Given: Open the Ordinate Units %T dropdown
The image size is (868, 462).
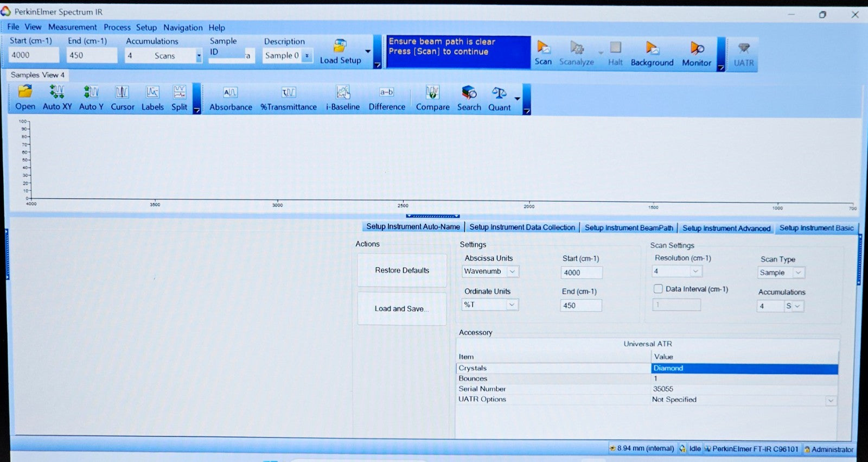Looking at the screenshot, I should (512, 305).
